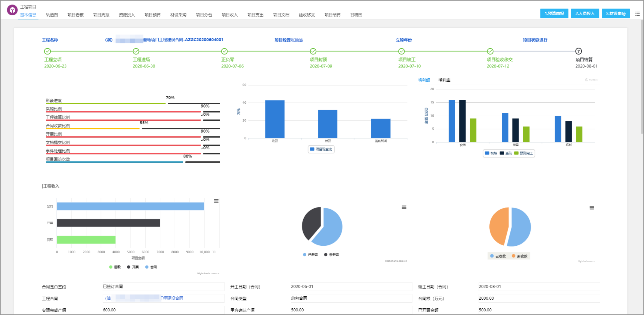This screenshot has width=644, height=315.
Task: Open the 项目预算 tab
Action: (x=153, y=15)
